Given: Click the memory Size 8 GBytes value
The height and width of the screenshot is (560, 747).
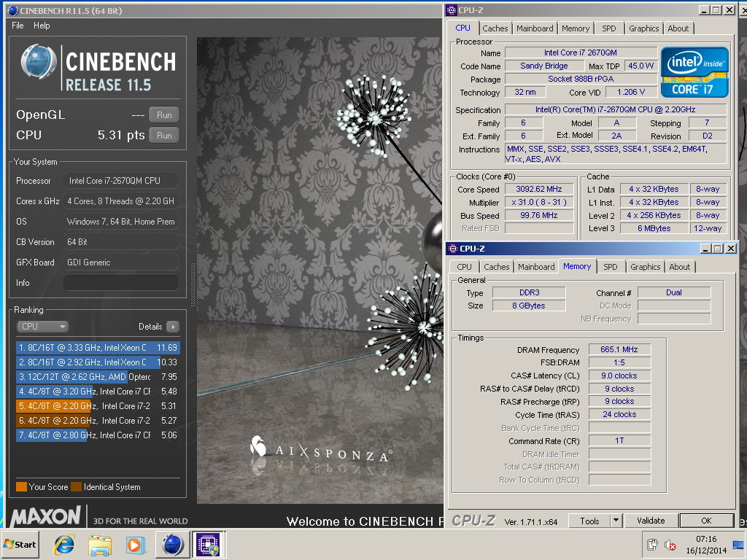Looking at the screenshot, I should [x=529, y=306].
